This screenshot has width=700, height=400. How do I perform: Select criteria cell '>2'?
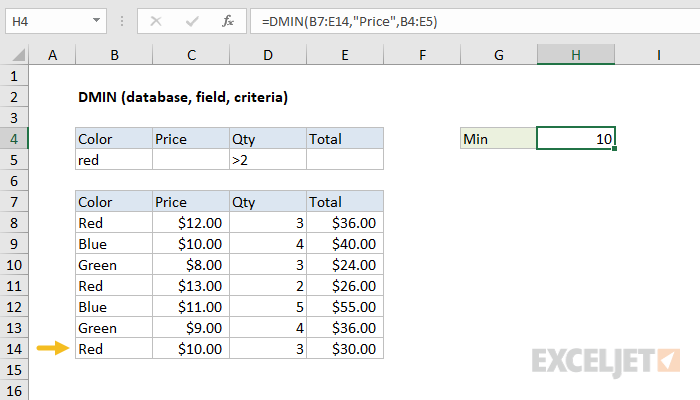click(268, 160)
